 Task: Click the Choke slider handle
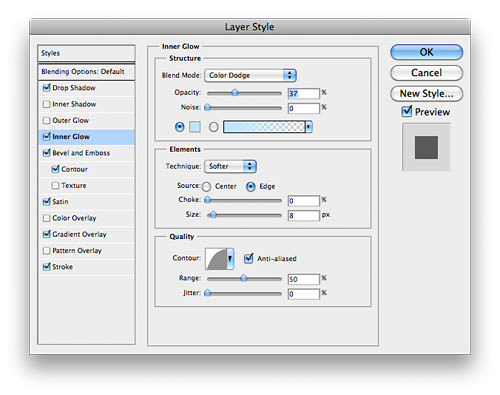[208, 200]
